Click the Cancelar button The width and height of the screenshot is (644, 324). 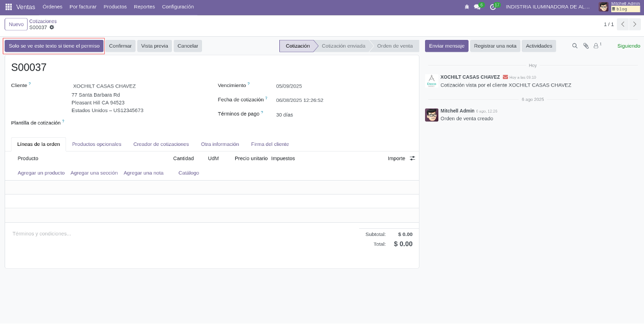(x=188, y=46)
